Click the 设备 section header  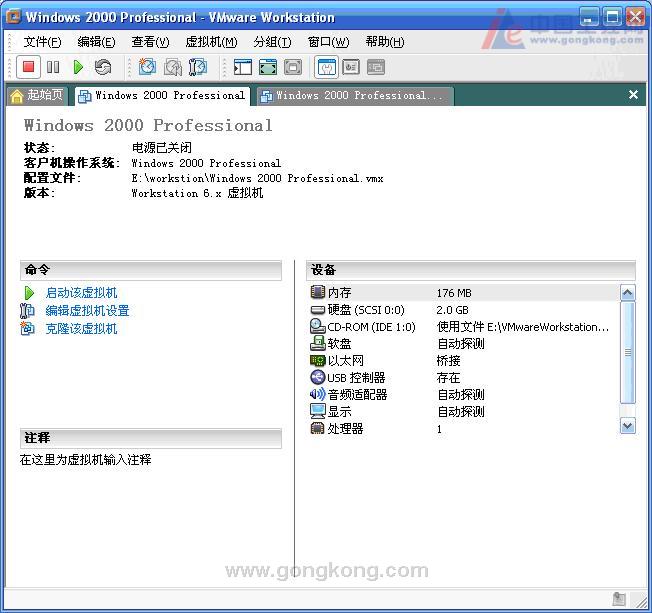point(471,270)
